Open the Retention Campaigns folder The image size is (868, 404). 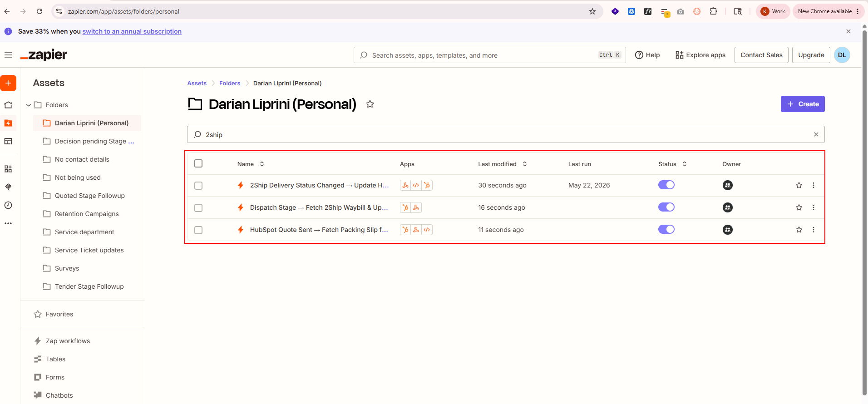(88, 214)
